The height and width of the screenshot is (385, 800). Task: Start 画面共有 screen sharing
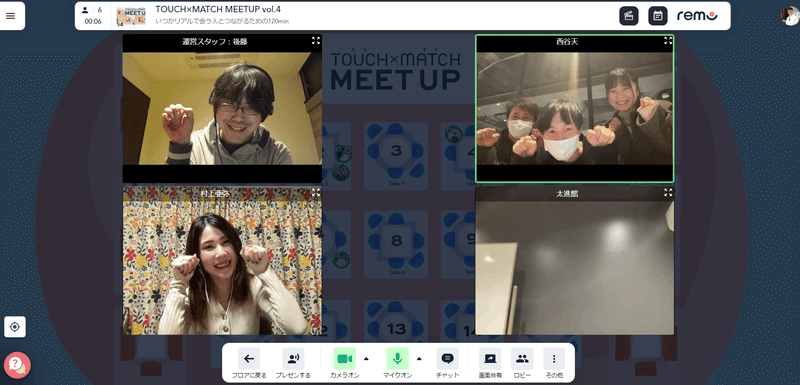click(490, 359)
